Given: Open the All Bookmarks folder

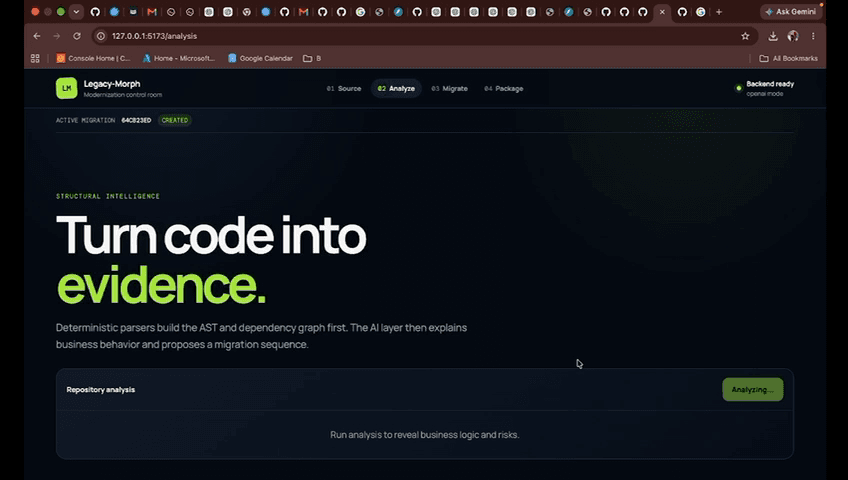Looking at the screenshot, I should coord(789,58).
